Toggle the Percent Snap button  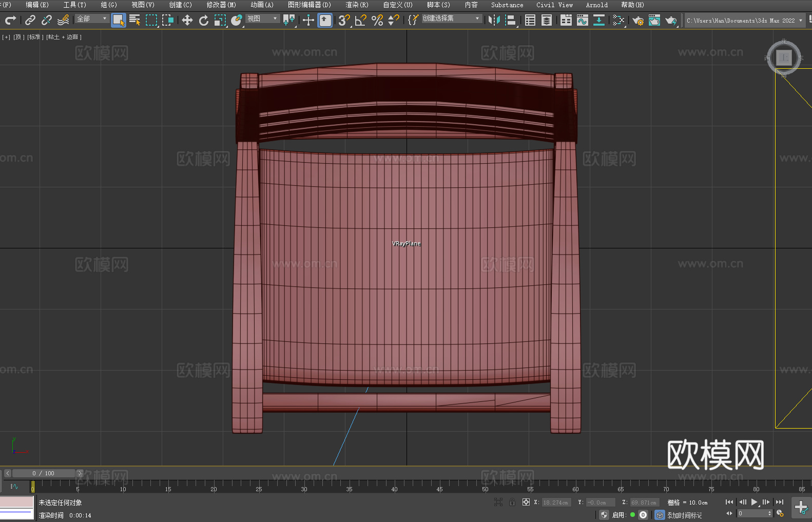pyautogui.click(x=377, y=20)
